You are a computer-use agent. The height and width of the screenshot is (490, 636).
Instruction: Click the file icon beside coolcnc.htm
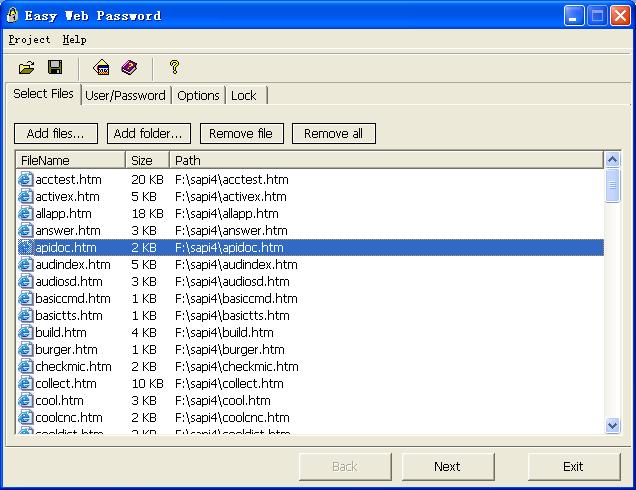[x=25, y=418]
